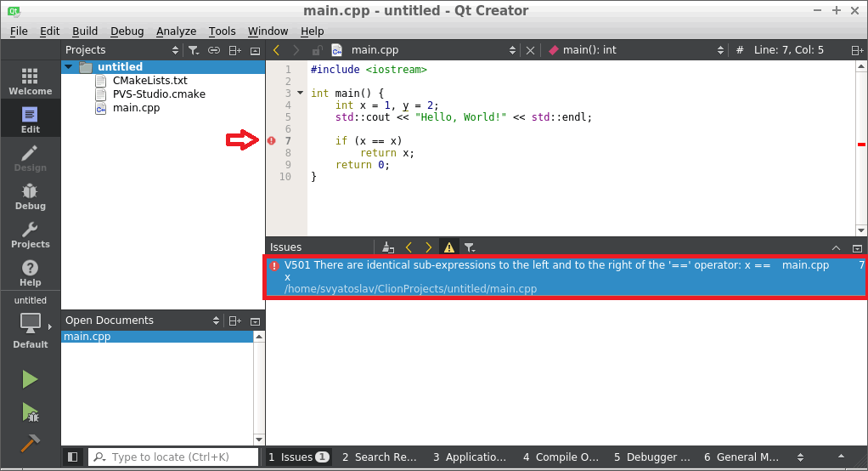868x471 pixels.
Task: Open the Build menu
Action: [85, 31]
